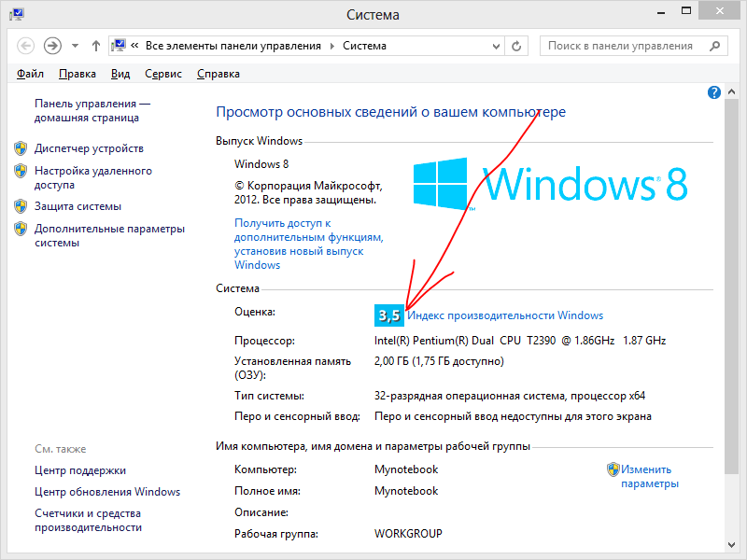Open the Файл menu

30,74
